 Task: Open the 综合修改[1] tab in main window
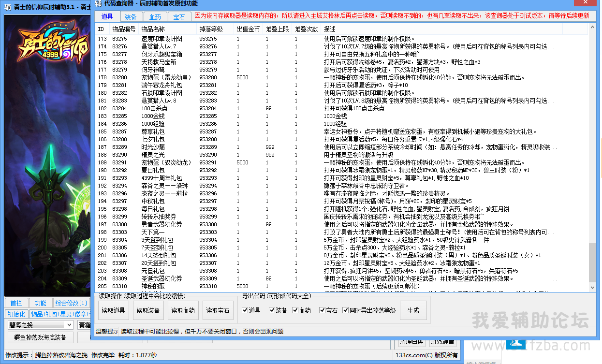click(72, 303)
